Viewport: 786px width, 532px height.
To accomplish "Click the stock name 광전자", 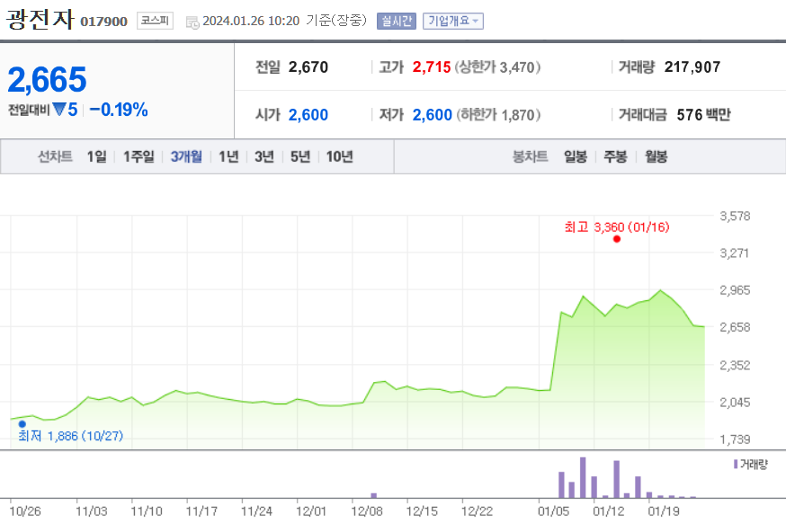I will click(x=39, y=18).
